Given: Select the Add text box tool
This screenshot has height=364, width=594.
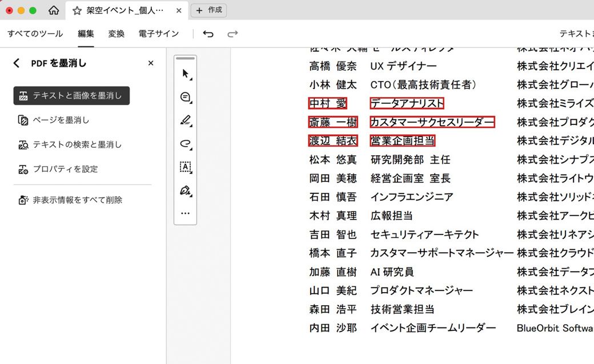Looking at the screenshot, I should 184,167.
